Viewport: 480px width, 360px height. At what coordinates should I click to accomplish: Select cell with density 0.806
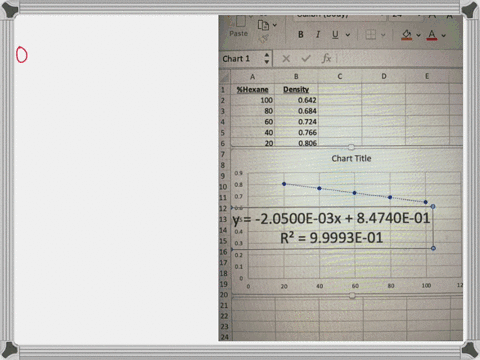click(296, 143)
